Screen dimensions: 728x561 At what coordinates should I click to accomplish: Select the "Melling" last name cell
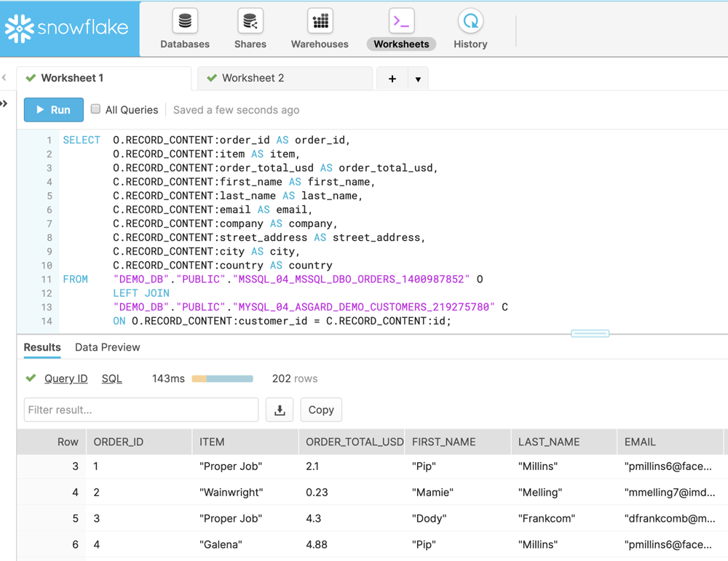564,493
